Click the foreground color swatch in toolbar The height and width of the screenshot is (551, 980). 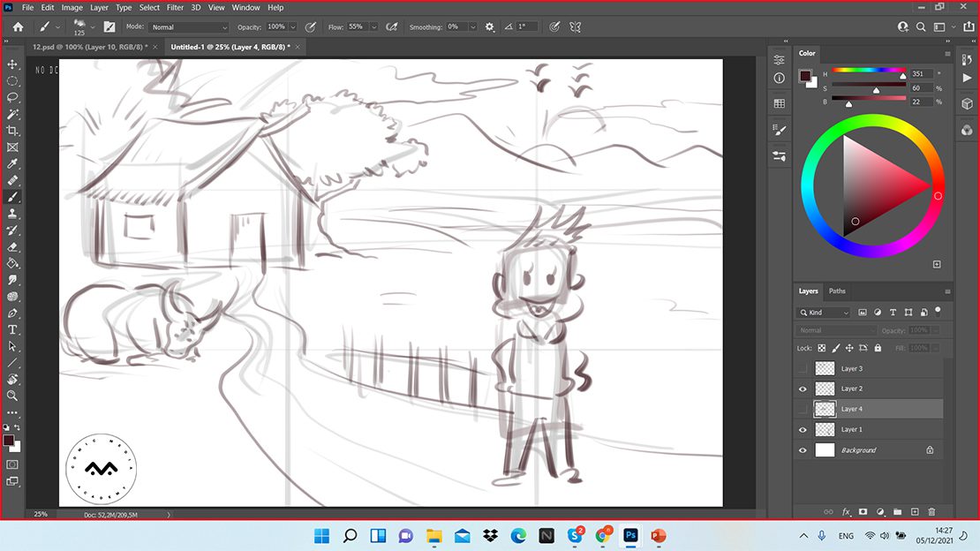[8, 440]
